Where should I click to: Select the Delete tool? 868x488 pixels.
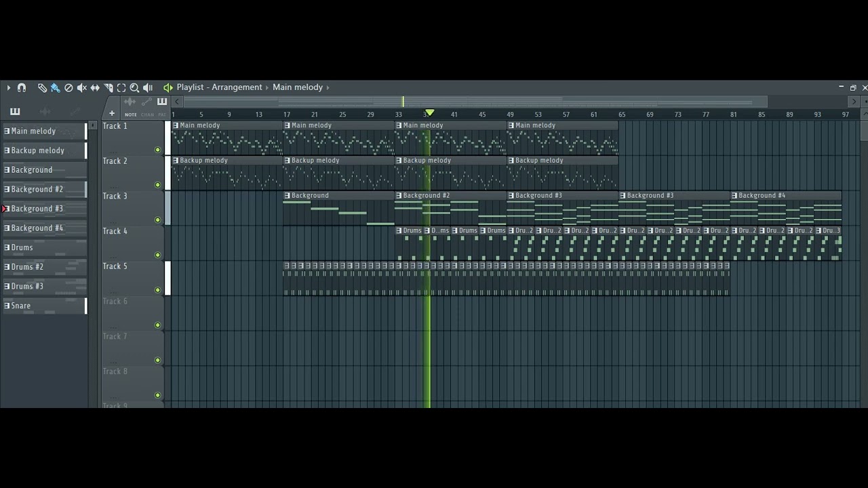click(68, 87)
